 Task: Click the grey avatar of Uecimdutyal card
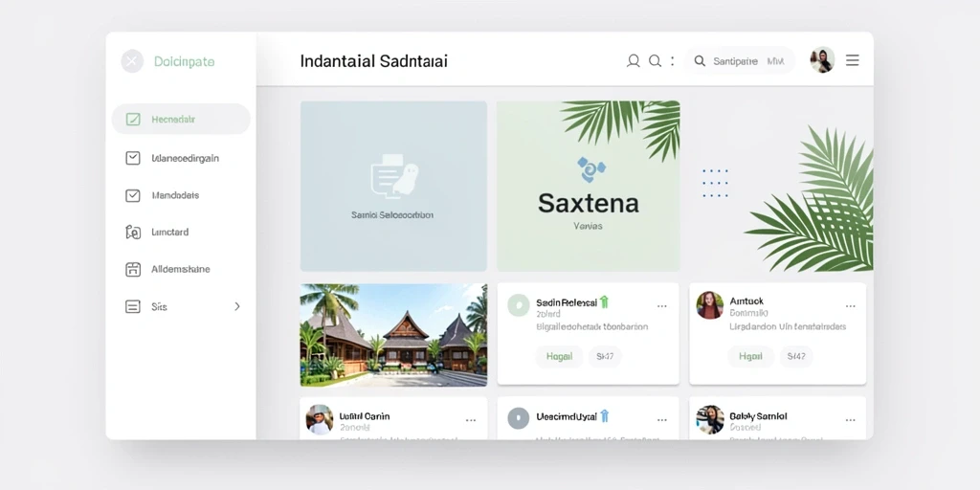point(518,418)
